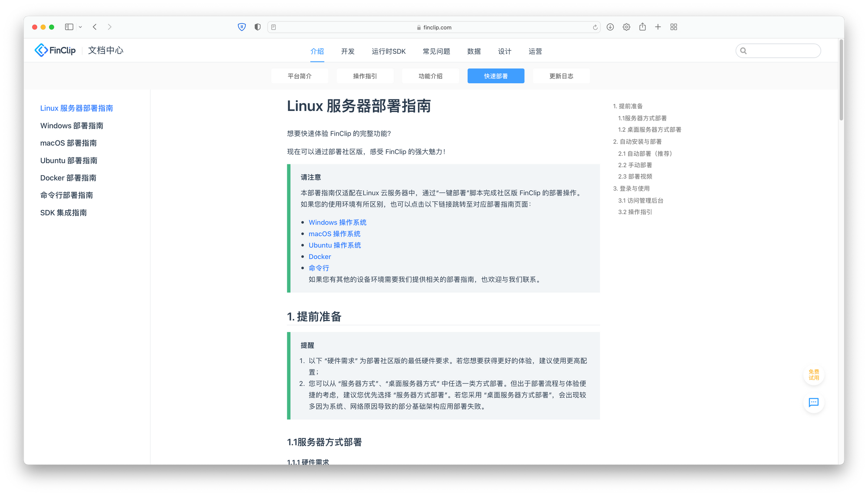The width and height of the screenshot is (868, 496).
Task: Select the 开发 navigation tab
Action: click(x=348, y=51)
